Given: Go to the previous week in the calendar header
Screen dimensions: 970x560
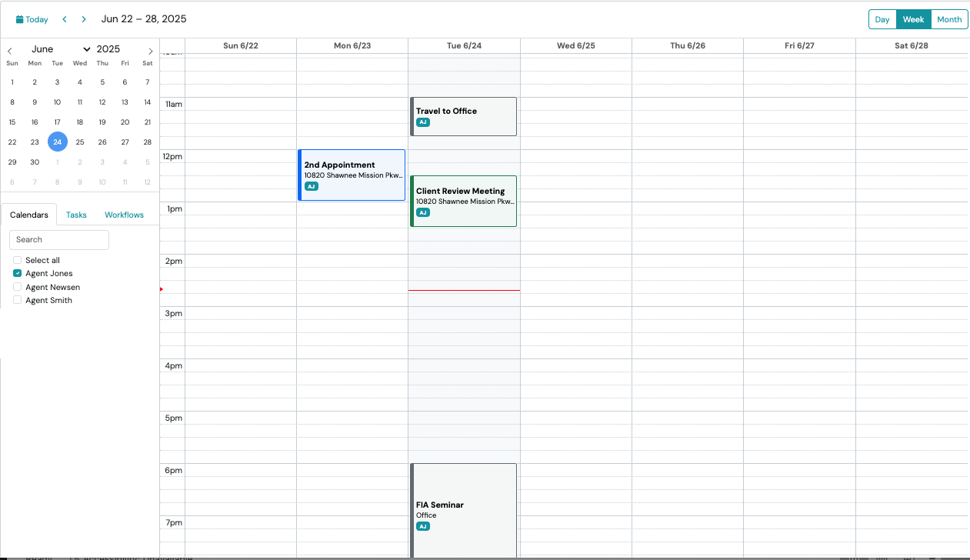Looking at the screenshot, I should (65, 19).
